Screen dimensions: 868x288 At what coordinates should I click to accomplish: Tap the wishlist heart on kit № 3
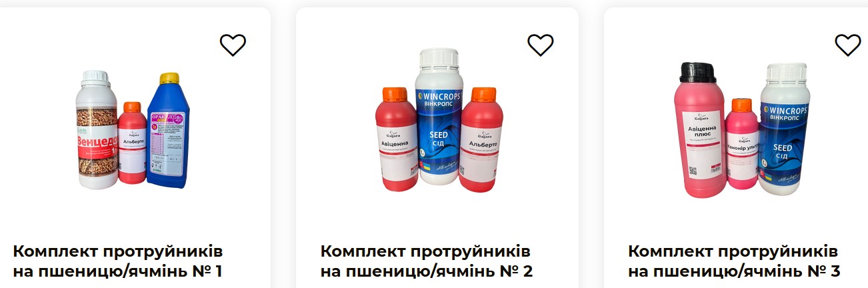848,45
